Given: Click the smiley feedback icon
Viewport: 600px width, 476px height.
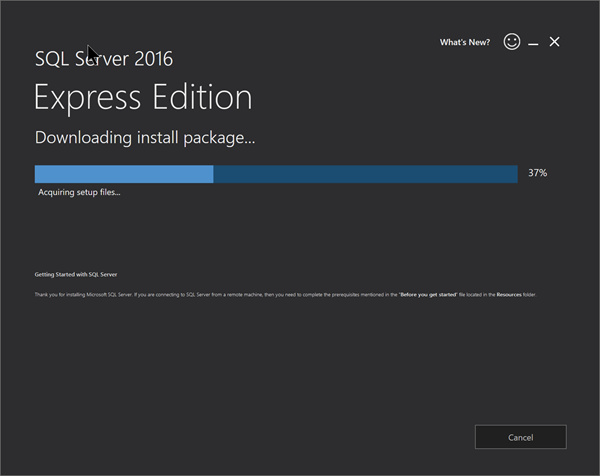Looking at the screenshot, I should [x=512, y=42].
